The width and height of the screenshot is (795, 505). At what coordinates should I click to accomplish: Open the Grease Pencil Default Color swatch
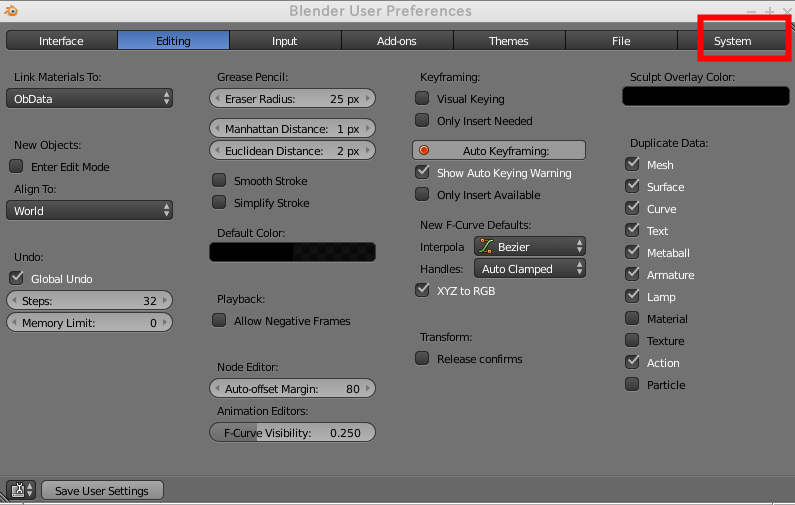point(293,252)
